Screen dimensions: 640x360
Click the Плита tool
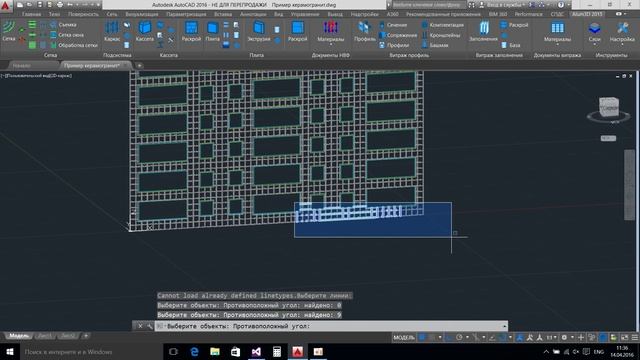point(212,31)
